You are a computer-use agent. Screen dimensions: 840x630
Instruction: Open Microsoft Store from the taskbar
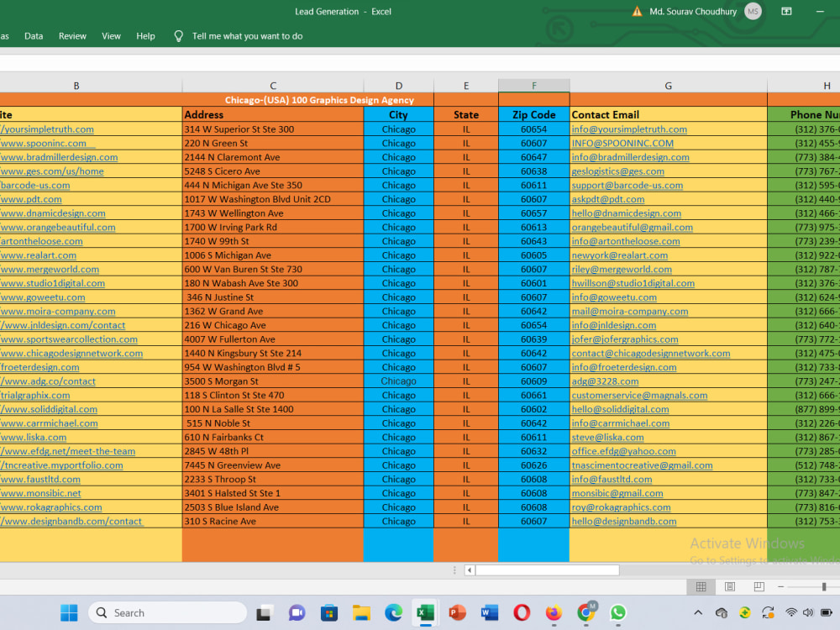[x=329, y=612]
